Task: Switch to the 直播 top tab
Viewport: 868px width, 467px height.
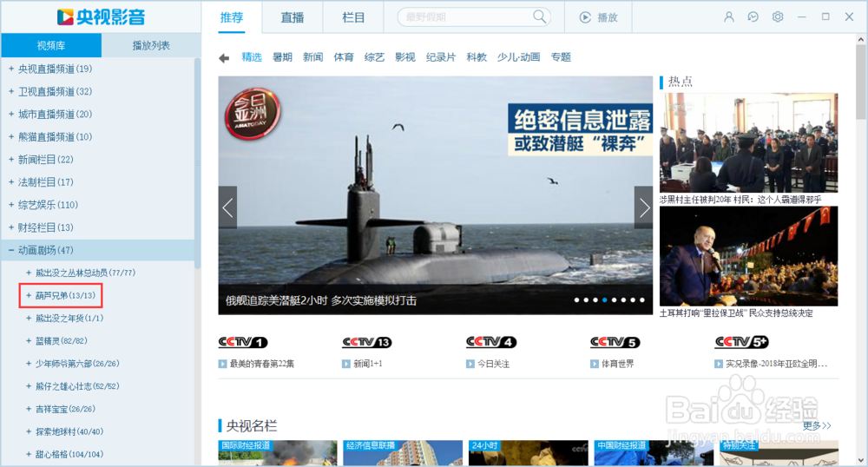Action: [x=293, y=17]
